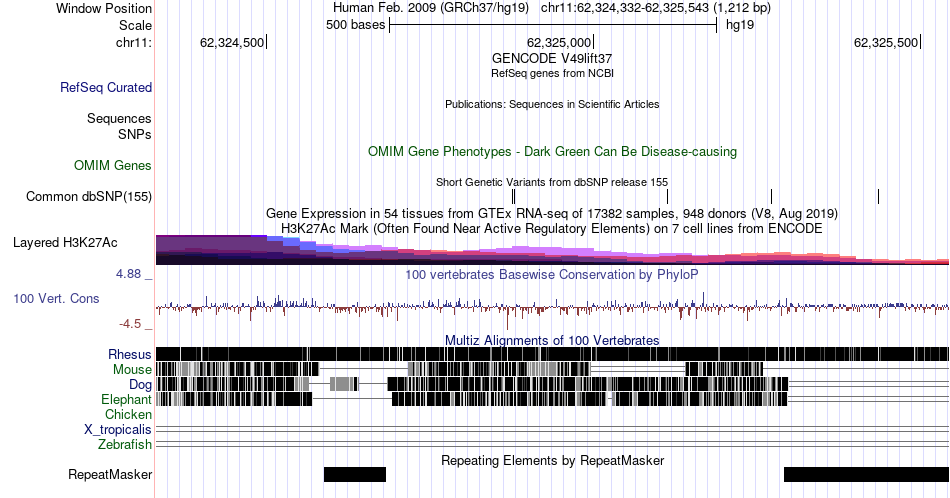Click the OMIM Genes track label
This screenshot has height=498, width=950.
point(112,165)
